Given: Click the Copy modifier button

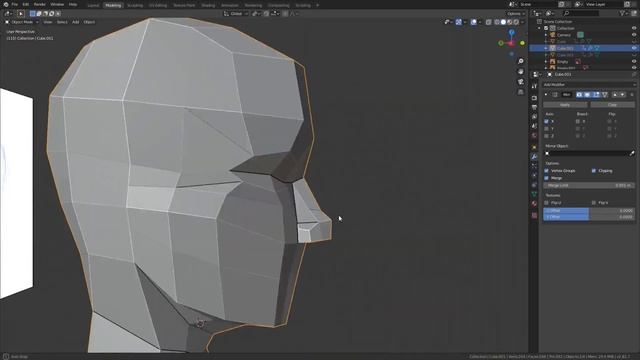Looking at the screenshot, I should tap(612, 105).
